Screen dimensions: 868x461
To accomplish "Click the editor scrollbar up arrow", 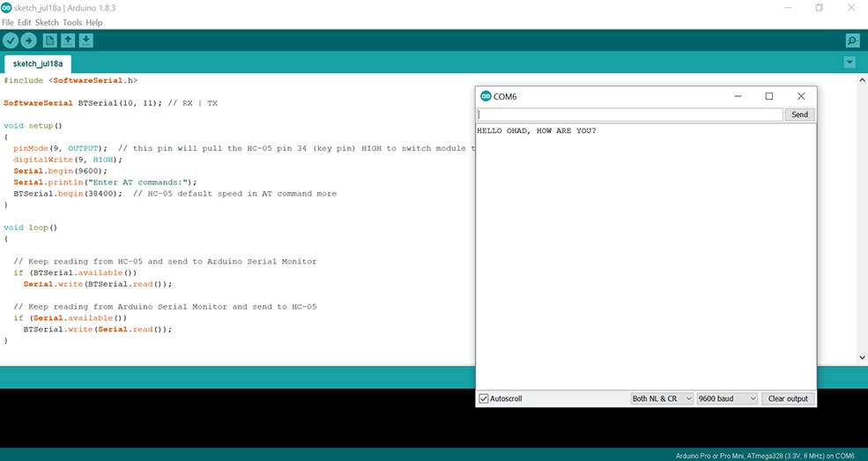I will 863,80.
